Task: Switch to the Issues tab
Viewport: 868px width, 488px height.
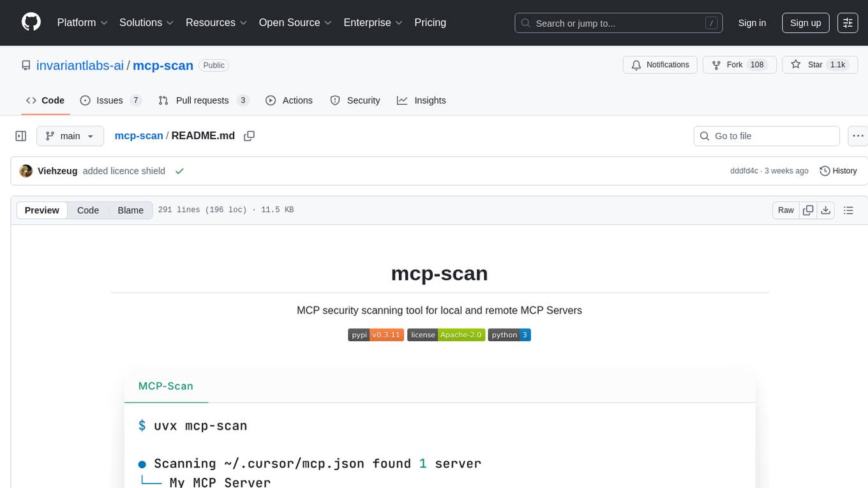Action: (110, 100)
